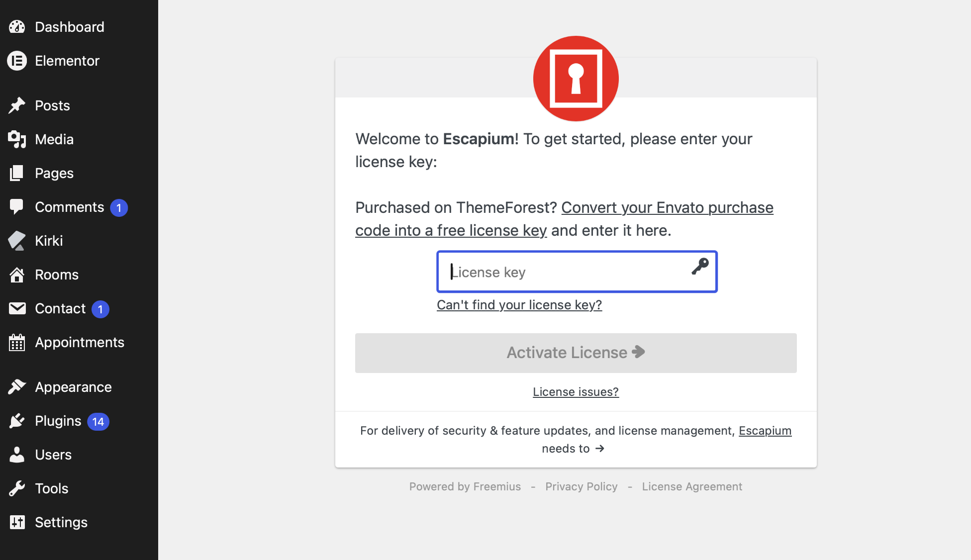
Task: Click the Activate License button
Action: [x=576, y=353]
